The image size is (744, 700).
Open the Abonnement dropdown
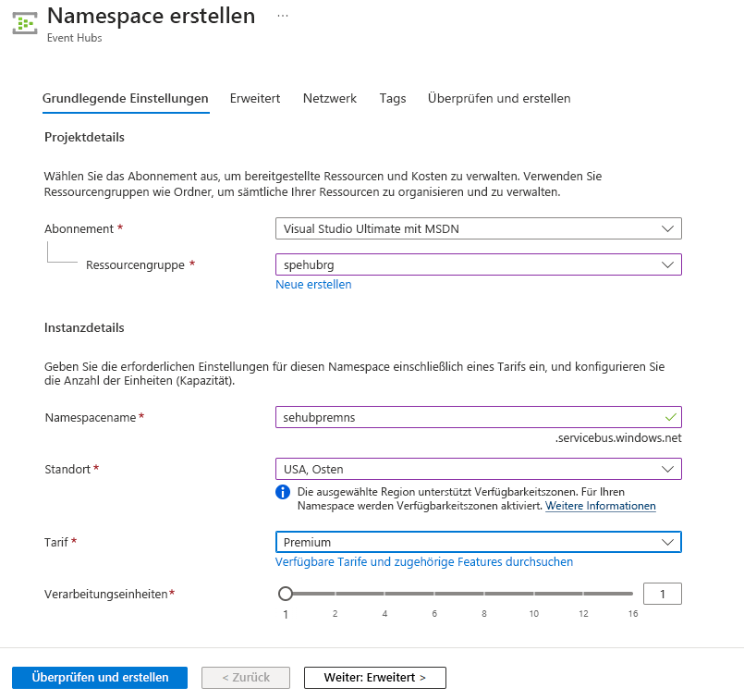click(x=478, y=228)
